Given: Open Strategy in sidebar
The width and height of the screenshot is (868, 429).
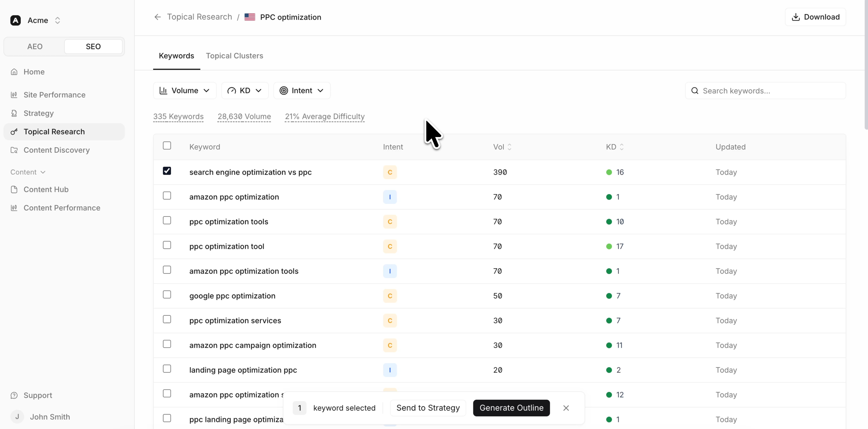Looking at the screenshot, I should 64,113.
